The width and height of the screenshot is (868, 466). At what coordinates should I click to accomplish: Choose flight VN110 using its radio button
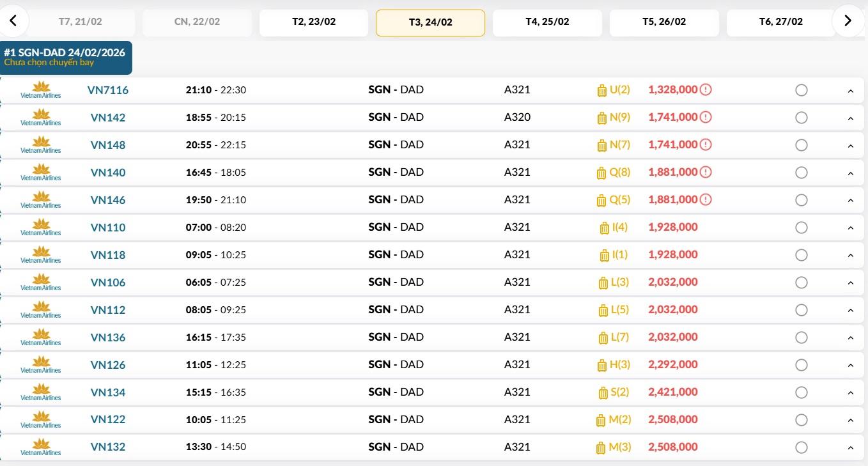click(x=802, y=228)
